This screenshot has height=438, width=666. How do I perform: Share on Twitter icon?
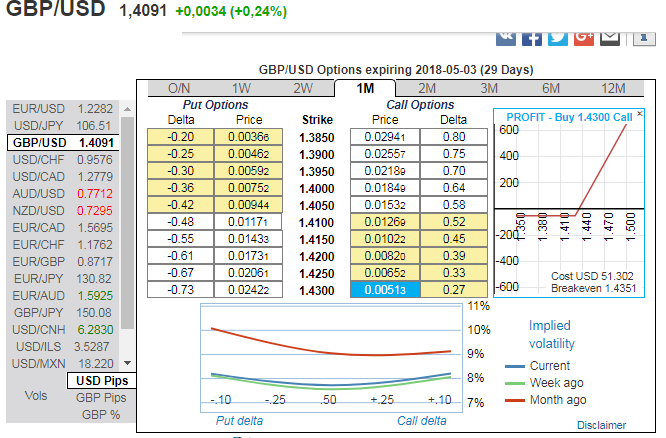tap(558, 39)
